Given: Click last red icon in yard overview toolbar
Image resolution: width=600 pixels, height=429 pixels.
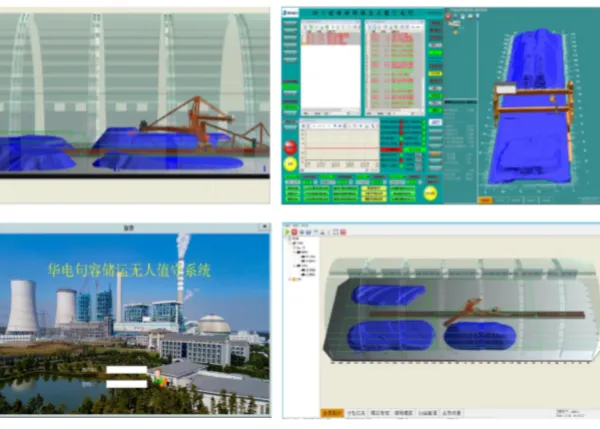Looking at the screenshot, I should pyautogui.click(x=343, y=232).
